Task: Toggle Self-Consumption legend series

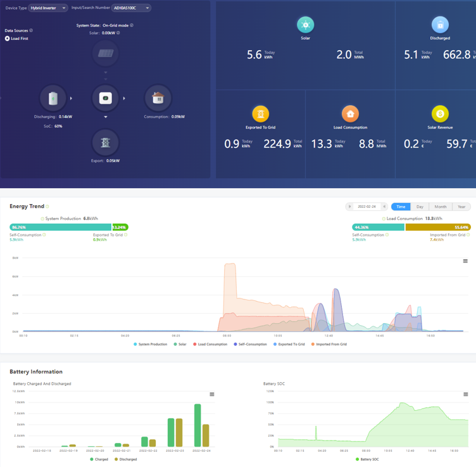Action: 250,344
